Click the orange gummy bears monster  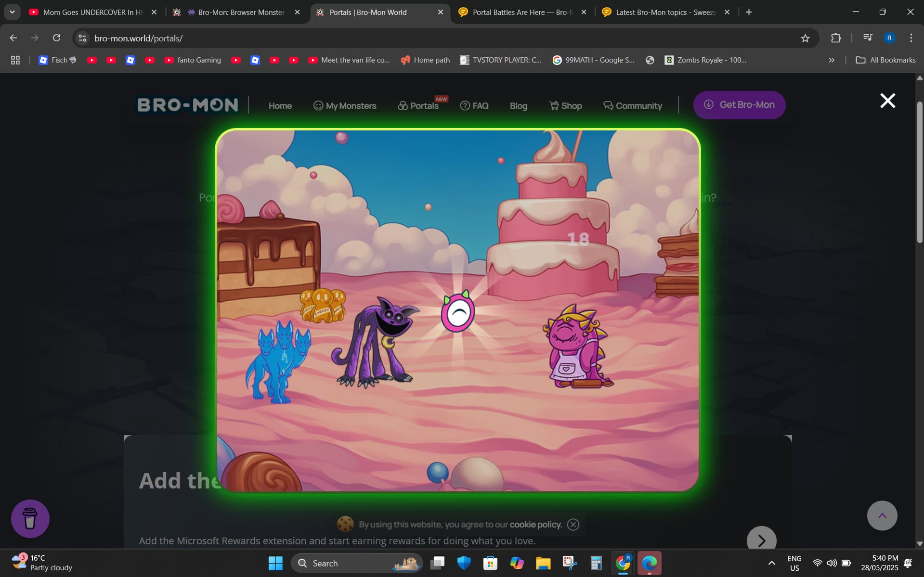click(x=323, y=305)
